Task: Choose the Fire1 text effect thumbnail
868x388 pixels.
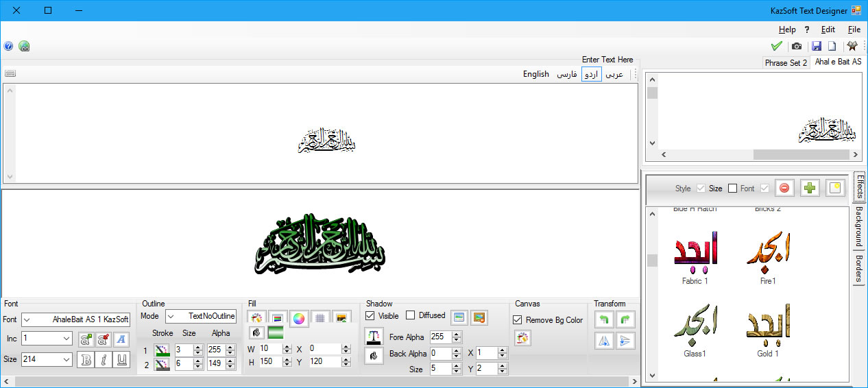Action: [x=767, y=255]
